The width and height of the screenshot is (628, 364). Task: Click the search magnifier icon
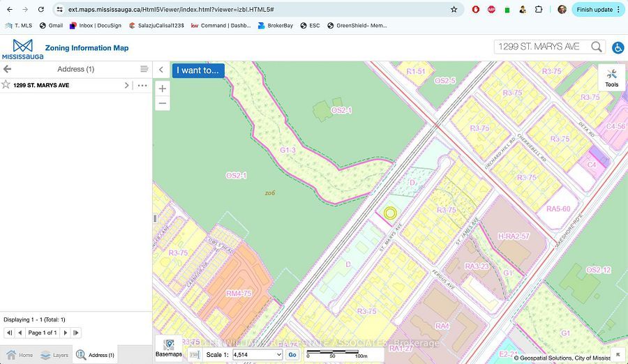[x=597, y=47]
